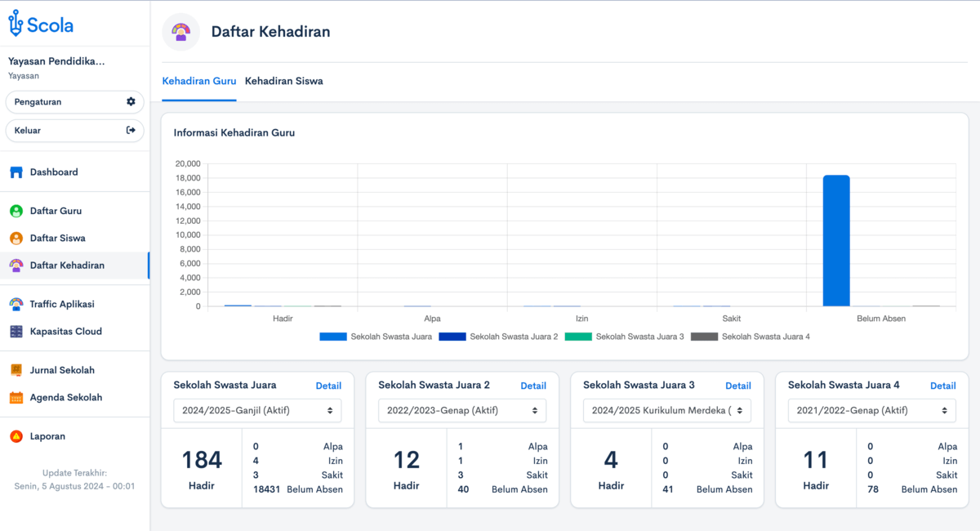Switch to the Kehadiran Siswa tab

tap(283, 82)
